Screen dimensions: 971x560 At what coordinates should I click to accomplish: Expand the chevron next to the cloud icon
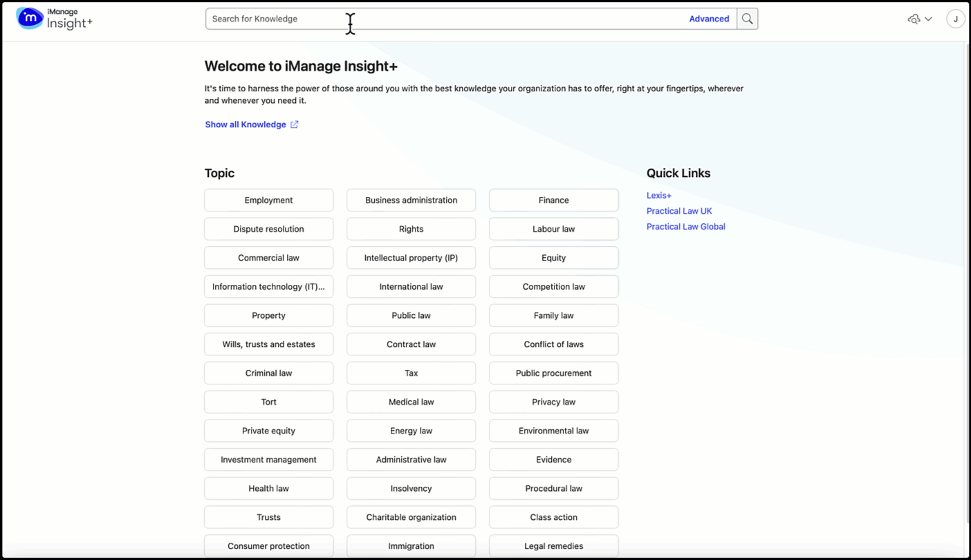pos(928,19)
